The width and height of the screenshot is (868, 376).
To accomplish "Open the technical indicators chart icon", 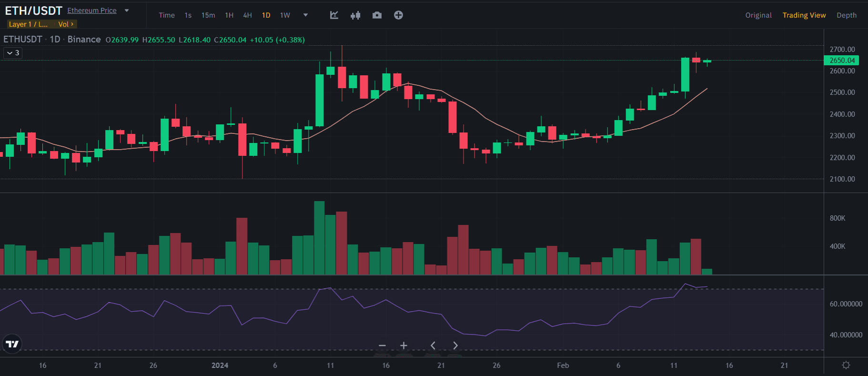I will (x=334, y=15).
